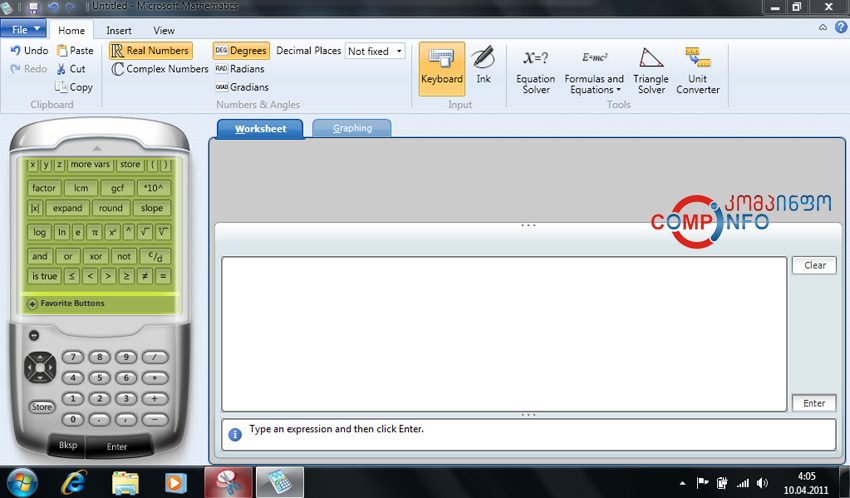Expand Formulas and Equations menu
This screenshot has height=498, width=850.
594,71
